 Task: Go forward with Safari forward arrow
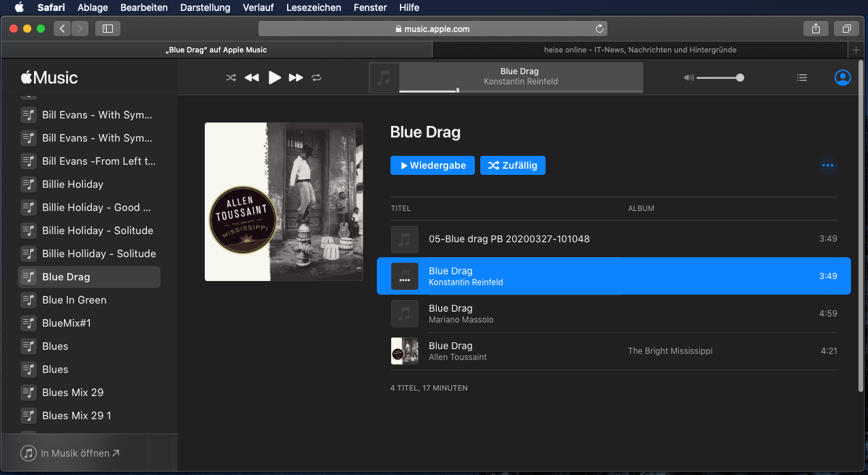click(x=80, y=29)
